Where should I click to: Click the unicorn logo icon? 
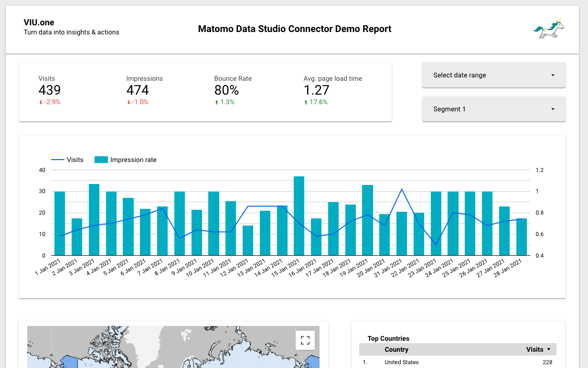click(548, 28)
